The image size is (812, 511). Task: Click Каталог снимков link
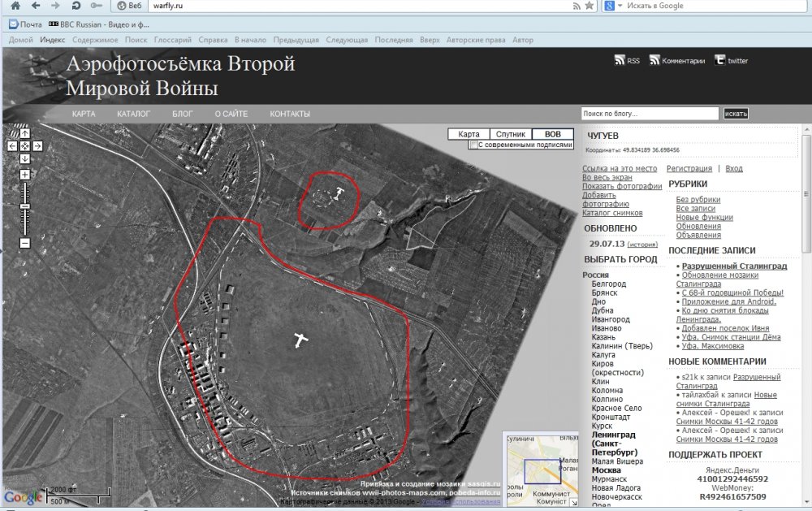pyautogui.click(x=612, y=213)
